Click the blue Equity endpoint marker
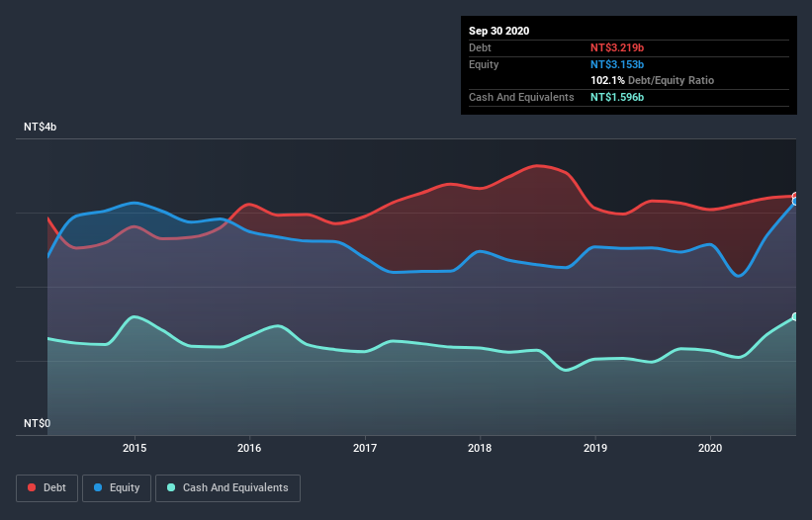This screenshot has width=812, height=520. [x=795, y=202]
